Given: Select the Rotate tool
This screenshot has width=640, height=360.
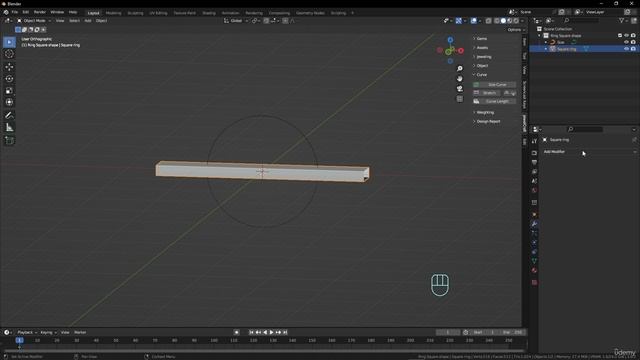Looking at the screenshot, I should coord(9,79).
